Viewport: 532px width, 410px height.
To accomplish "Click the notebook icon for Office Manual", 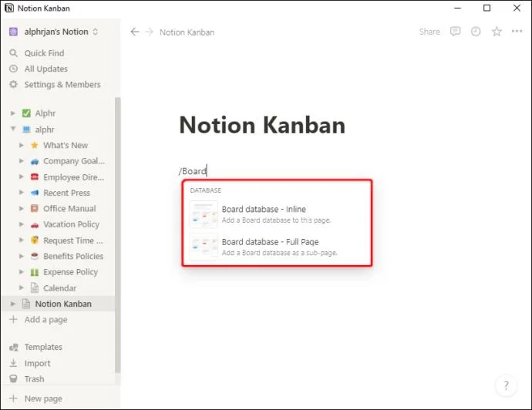I will point(35,208).
